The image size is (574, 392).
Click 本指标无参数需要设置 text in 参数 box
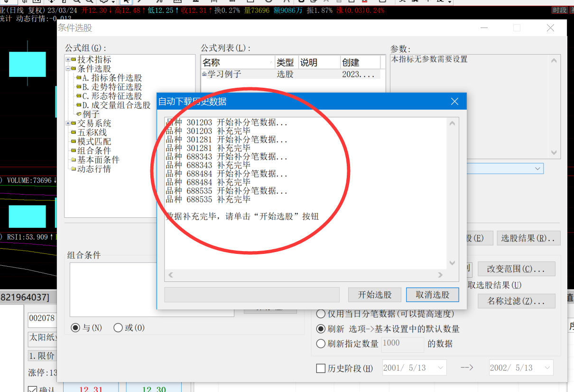coord(430,59)
